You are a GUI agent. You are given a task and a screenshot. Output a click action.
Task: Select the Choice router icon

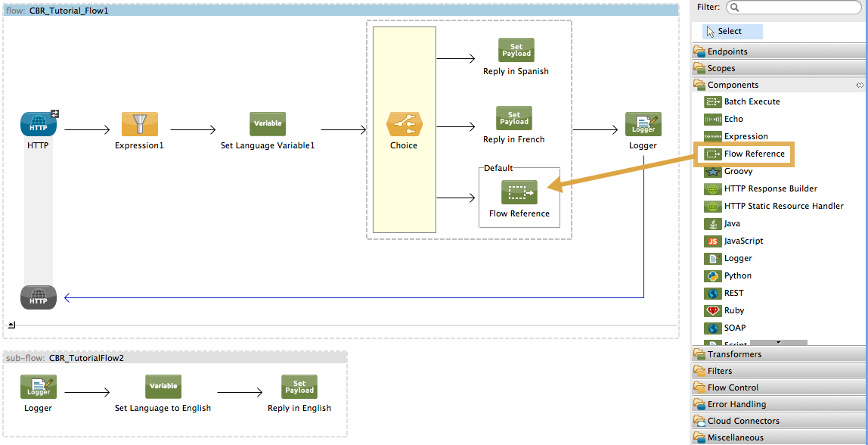(x=404, y=124)
